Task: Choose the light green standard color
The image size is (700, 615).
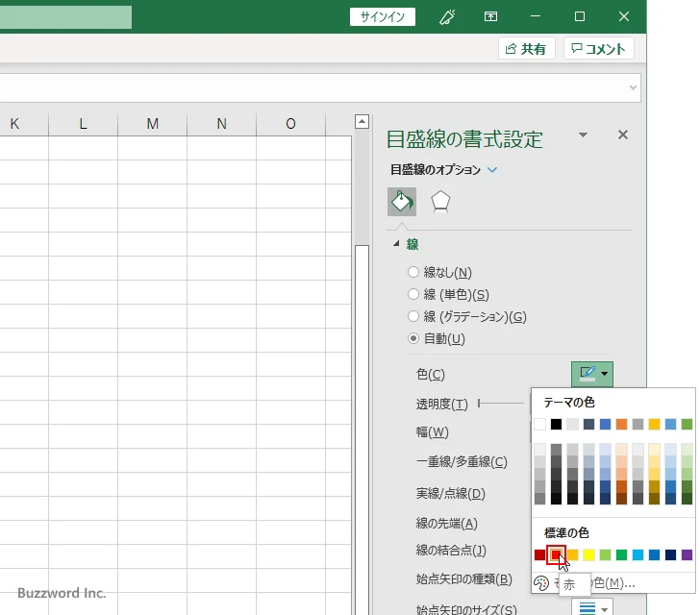Action: [605, 554]
